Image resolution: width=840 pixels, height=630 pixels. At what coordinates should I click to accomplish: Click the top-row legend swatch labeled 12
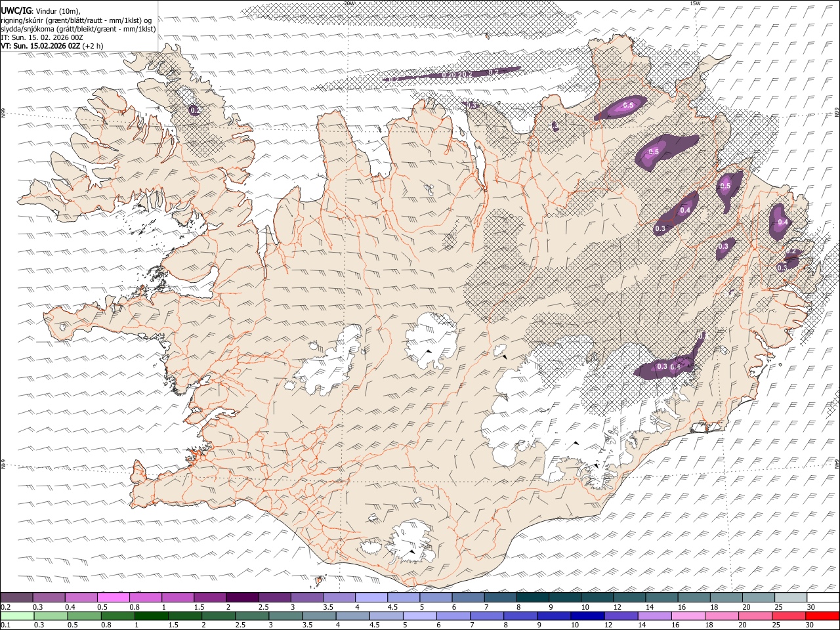pos(629,598)
